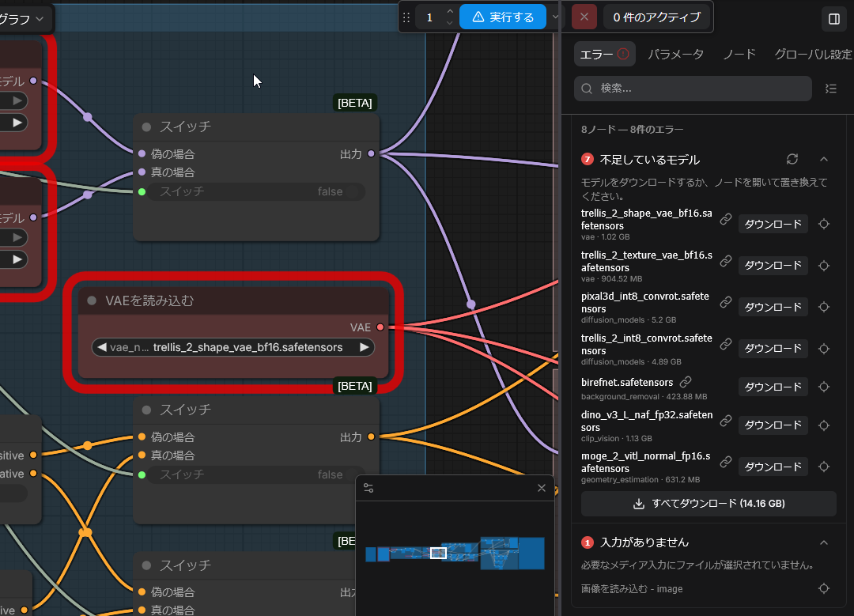
Task: Copy link for trellis_2_texture_vae_bf16 model
Action: (725, 261)
